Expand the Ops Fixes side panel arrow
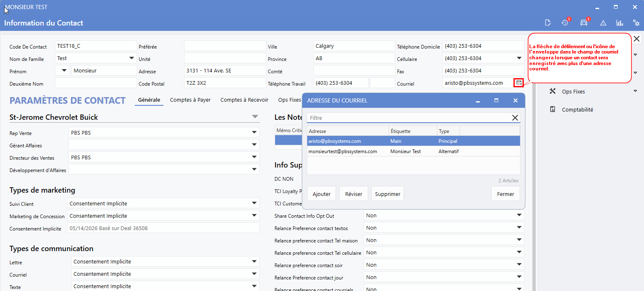Screen dimensions: 644x291 point(635,91)
